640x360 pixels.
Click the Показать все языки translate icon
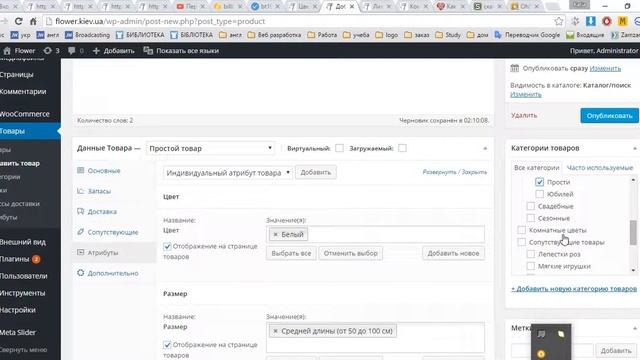(148, 51)
